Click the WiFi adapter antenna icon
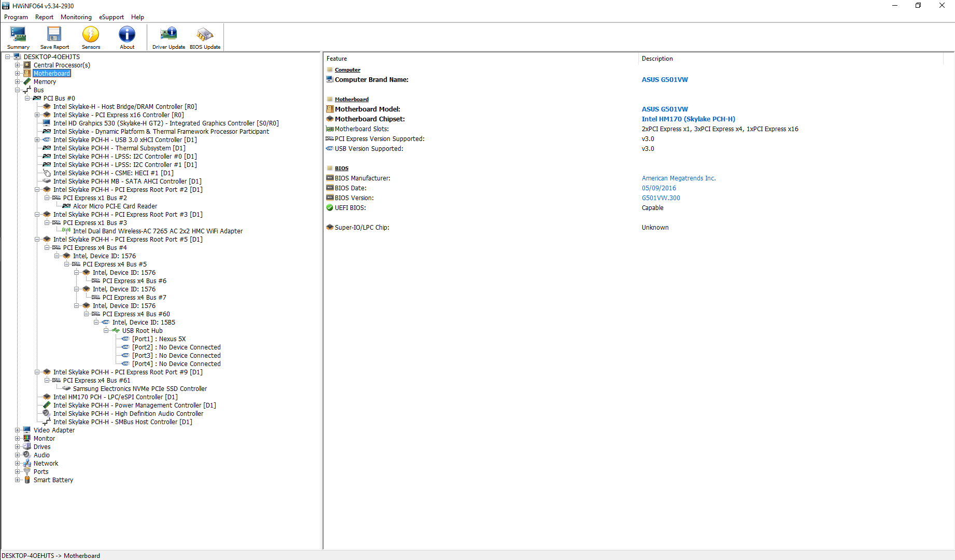The image size is (955, 560). (66, 231)
